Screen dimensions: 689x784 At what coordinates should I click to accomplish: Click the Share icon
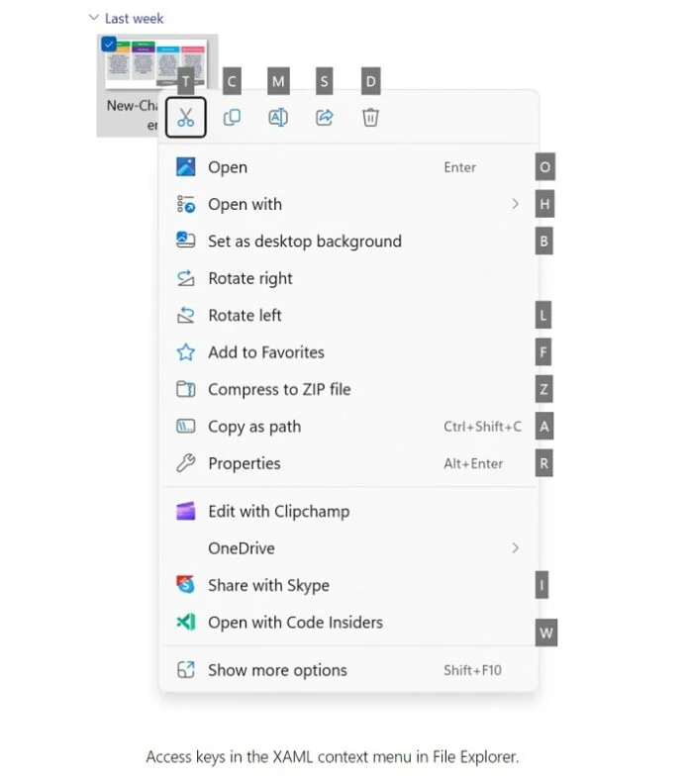pyautogui.click(x=324, y=118)
